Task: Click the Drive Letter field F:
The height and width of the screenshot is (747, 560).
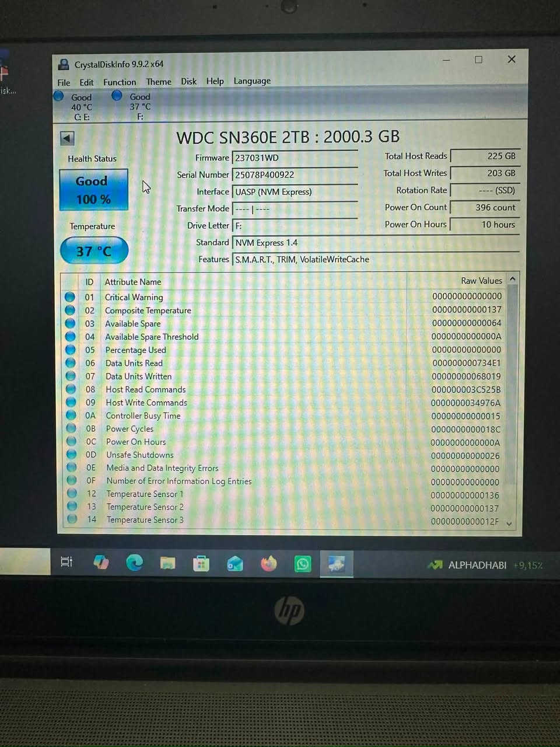Action: [x=295, y=225]
